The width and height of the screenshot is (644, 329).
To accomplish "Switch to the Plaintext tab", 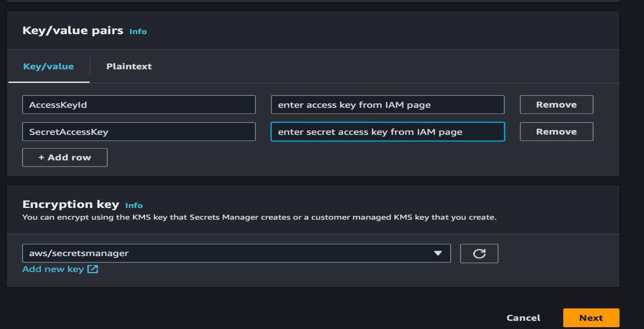I will pyautogui.click(x=129, y=66).
